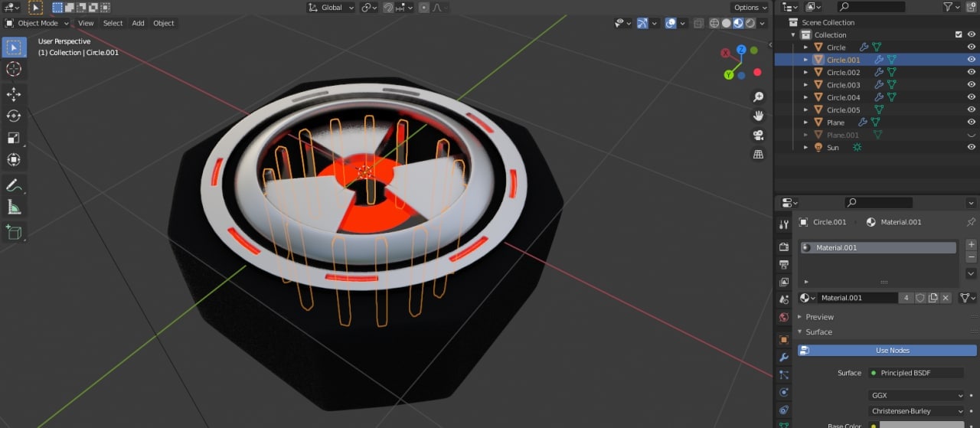
Task: Pin the properties editor context
Action: [x=971, y=222]
